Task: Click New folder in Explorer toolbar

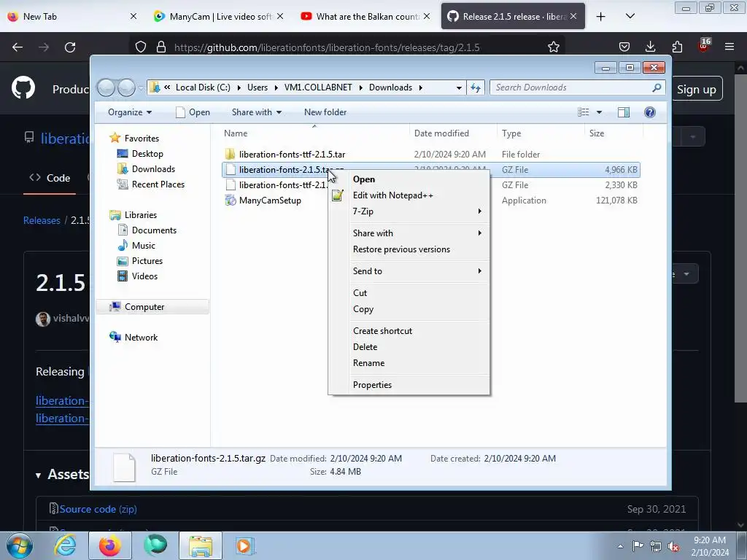Action: click(x=325, y=112)
